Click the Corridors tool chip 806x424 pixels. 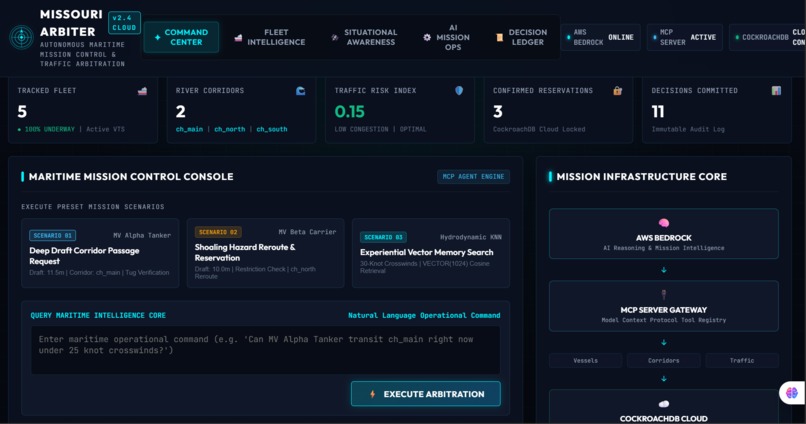(x=664, y=360)
